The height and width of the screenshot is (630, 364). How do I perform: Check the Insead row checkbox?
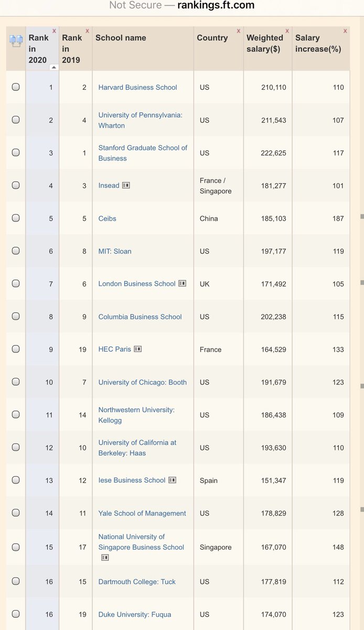point(16,185)
